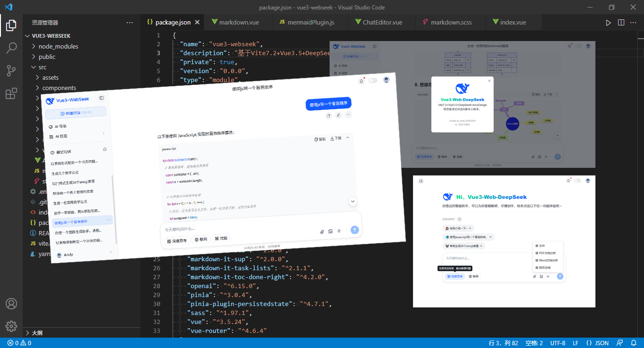Viewport: 644px width, 348px height.
Task: Click 技能 button in tilted chat window
Action: coord(221,239)
